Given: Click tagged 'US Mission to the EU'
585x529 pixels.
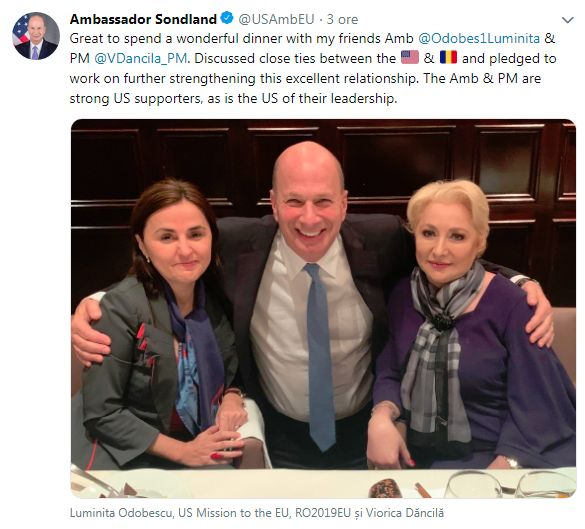Looking at the screenshot, I should 234,513.
